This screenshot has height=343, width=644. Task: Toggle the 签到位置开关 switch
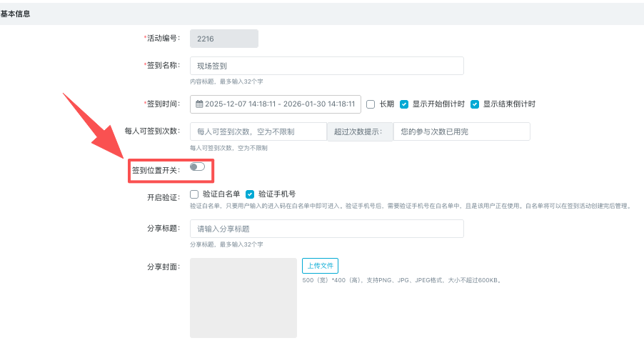(198, 167)
